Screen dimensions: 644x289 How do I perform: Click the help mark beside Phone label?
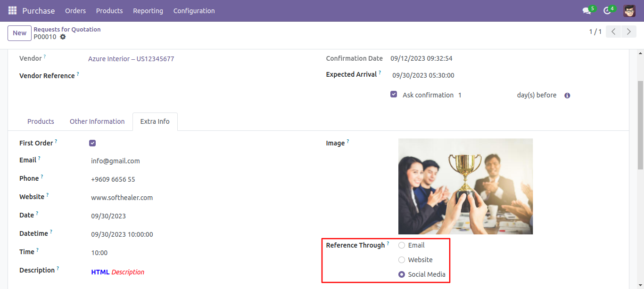tap(42, 177)
